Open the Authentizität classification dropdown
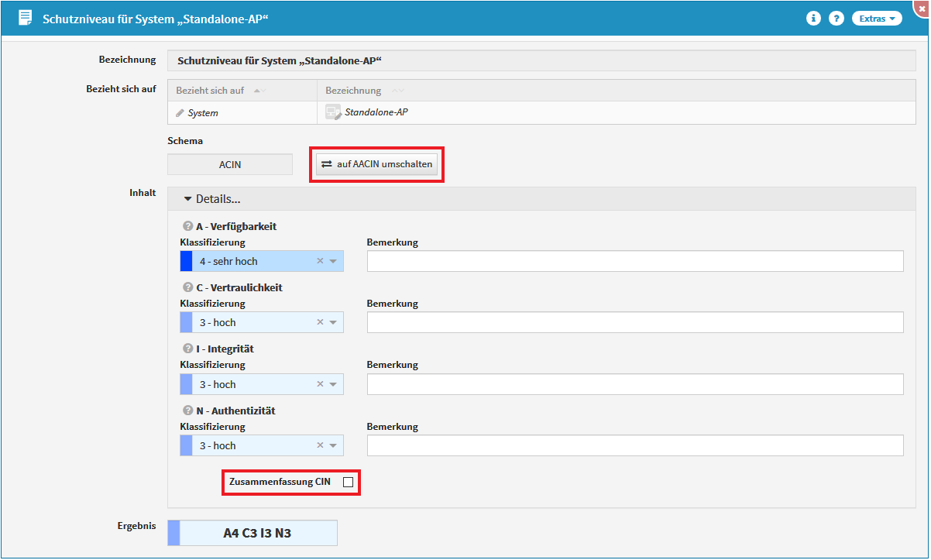This screenshot has width=931, height=560. tap(333, 445)
